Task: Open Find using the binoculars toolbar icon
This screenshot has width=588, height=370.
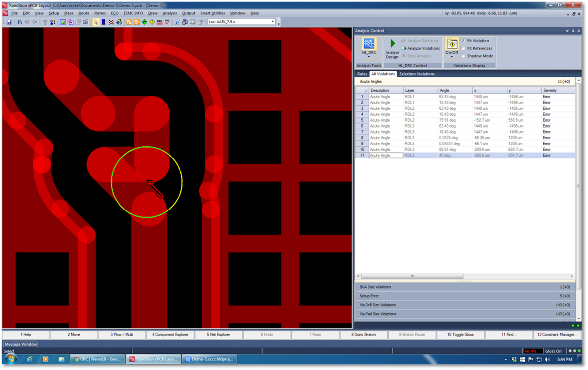Action: tap(19, 22)
